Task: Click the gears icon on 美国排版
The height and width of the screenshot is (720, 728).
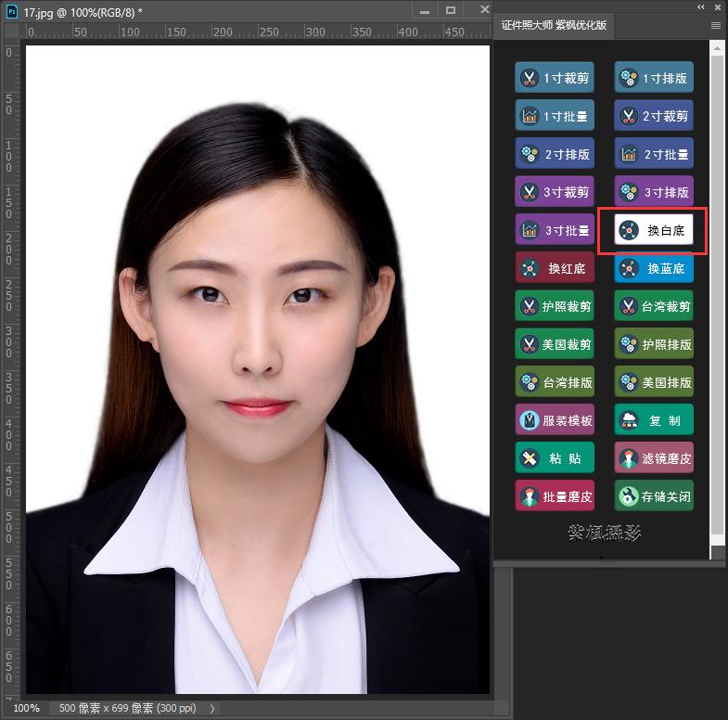Action: [629, 382]
